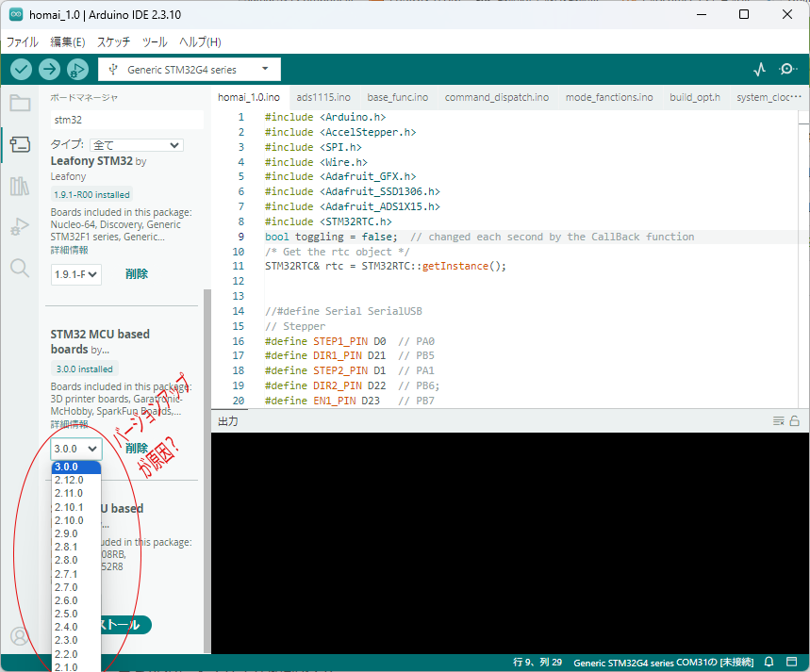
Task: Click the boards manager panel scrollbar
Action: click(x=207, y=470)
